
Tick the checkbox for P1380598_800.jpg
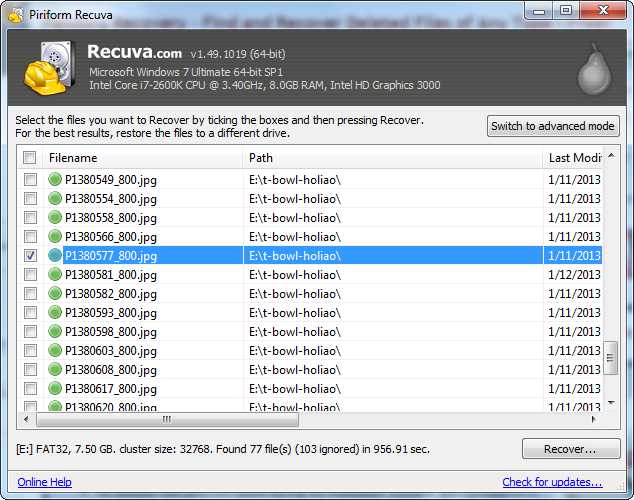pyautogui.click(x=30, y=331)
